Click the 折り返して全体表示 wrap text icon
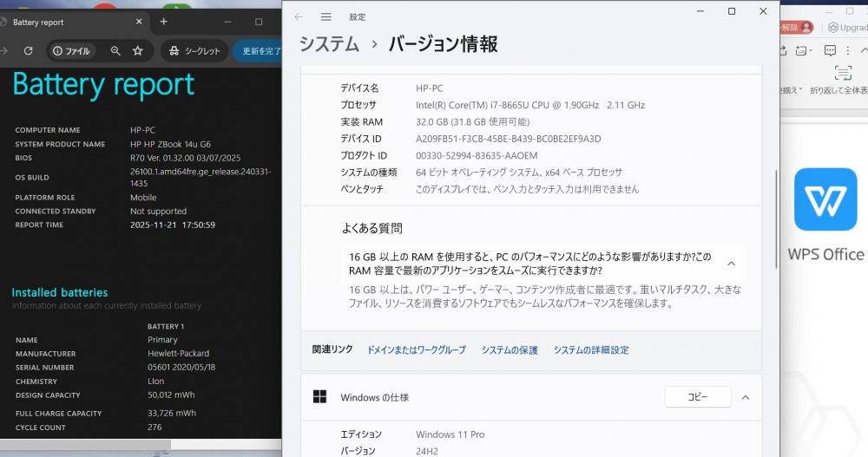 tap(843, 73)
